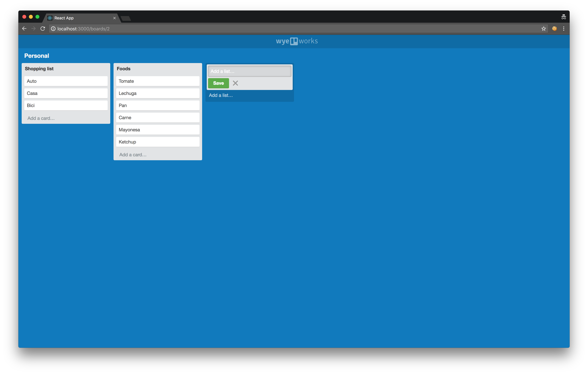This screenshot has height=374, width=588.
Task: Click the site info icon in address bar
Action: coord(53,29)
